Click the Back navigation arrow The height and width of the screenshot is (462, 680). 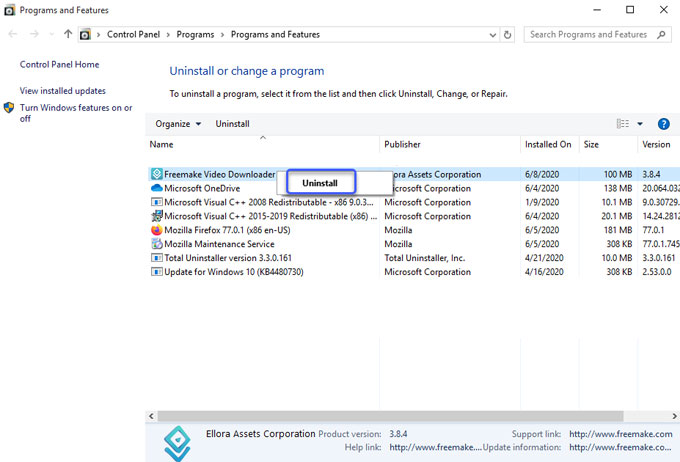[13, 34]
